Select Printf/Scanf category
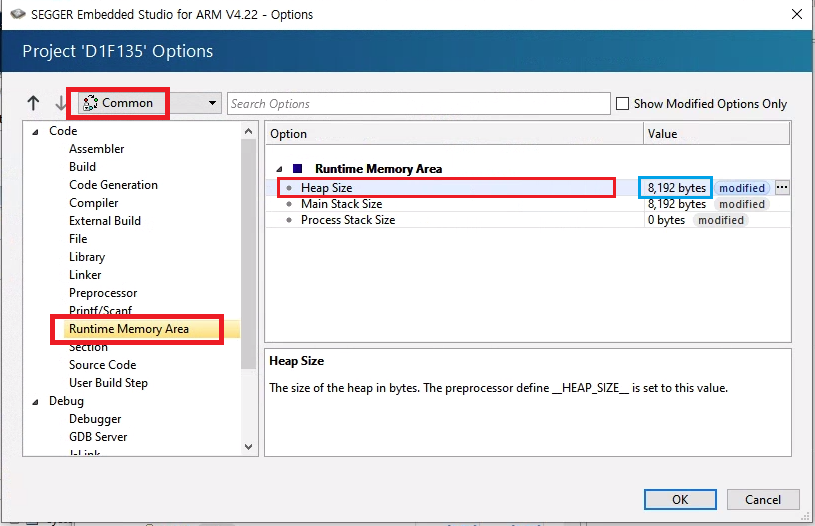The width and height of the screenshot is (815, 526). [100, 310]
